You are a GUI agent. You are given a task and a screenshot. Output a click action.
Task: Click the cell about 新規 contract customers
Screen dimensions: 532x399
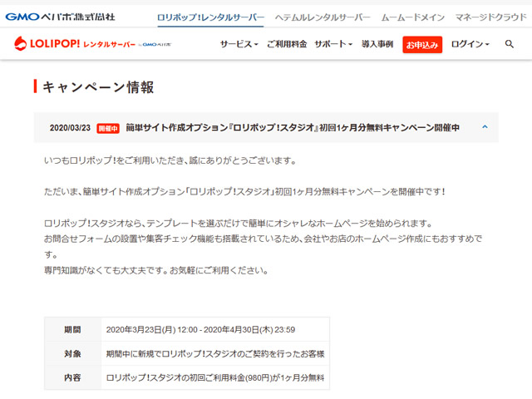coord(215,353)
